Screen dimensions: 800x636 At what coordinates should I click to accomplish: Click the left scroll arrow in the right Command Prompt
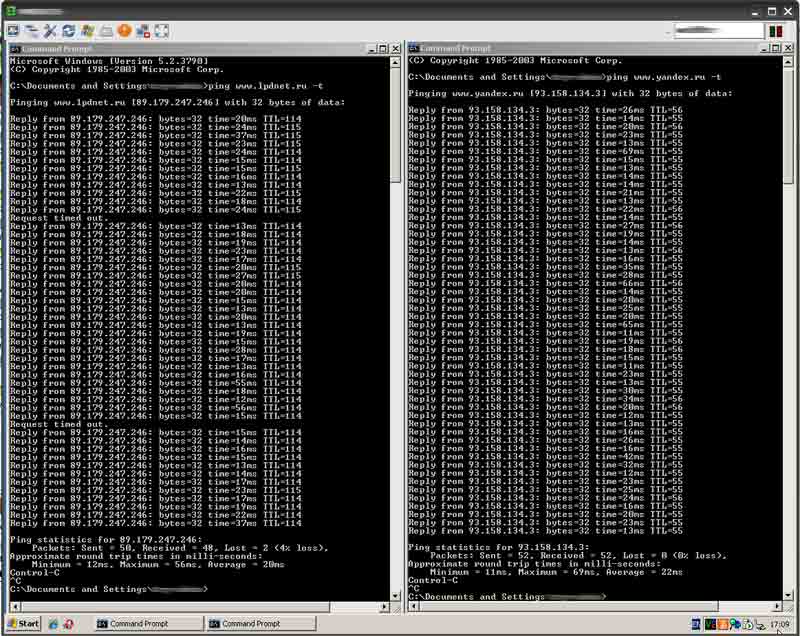(x=414, y=606)
